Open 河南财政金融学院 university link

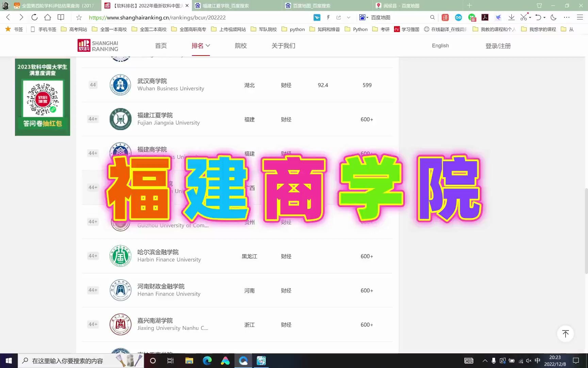(x=161, y=286)
